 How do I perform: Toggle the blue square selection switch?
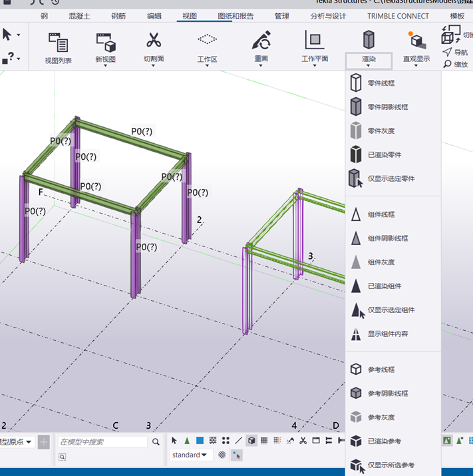tap(200, 441)
